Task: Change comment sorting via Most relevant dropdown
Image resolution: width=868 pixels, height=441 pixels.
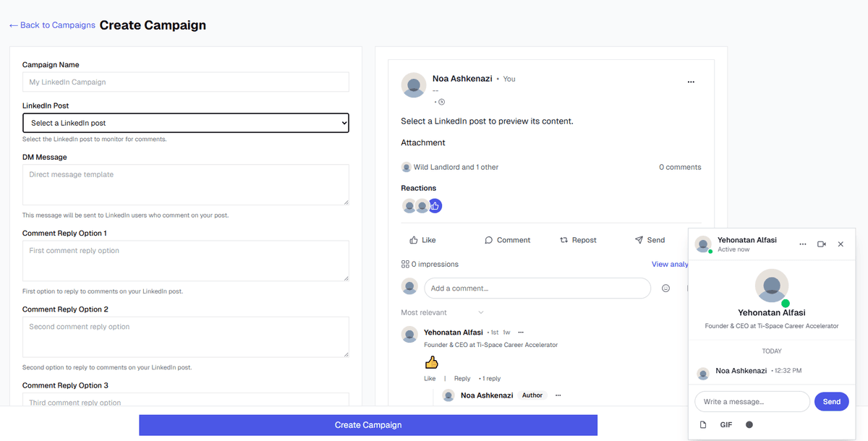Action: pyautogui.click(x=435, y=312)
